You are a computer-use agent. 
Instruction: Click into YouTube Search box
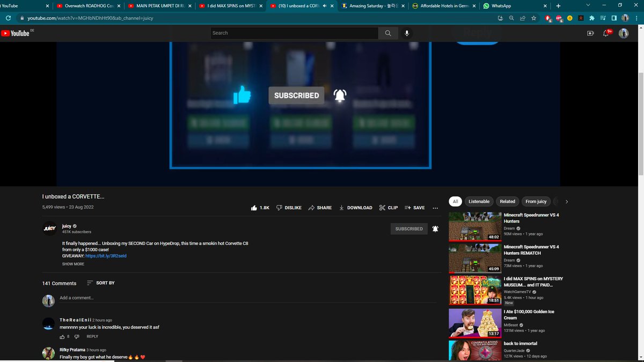click(x=294, y=33)
